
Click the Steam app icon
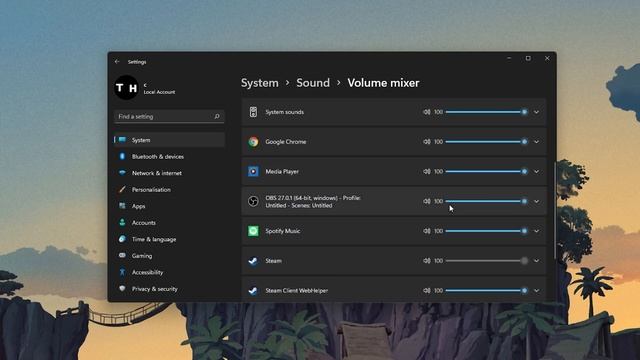point(253,261)
